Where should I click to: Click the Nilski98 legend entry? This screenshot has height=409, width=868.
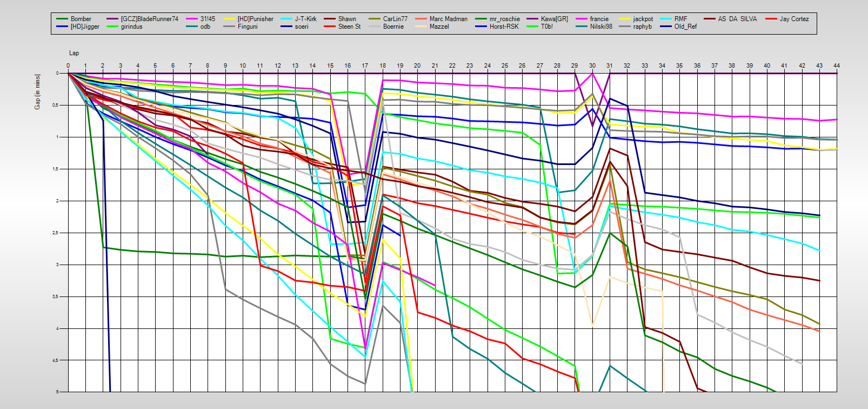pos(601,27)
